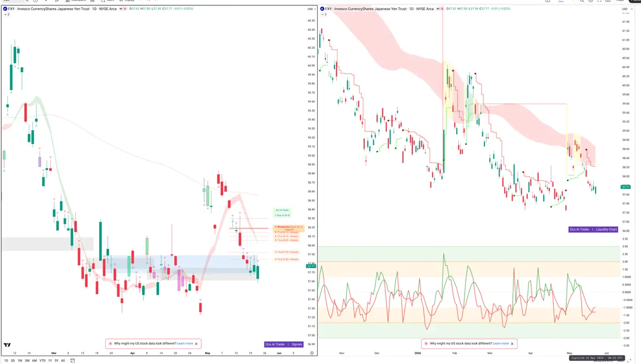Select the YTD time range
The image size is (641, 364).
[x=42, y=361]
